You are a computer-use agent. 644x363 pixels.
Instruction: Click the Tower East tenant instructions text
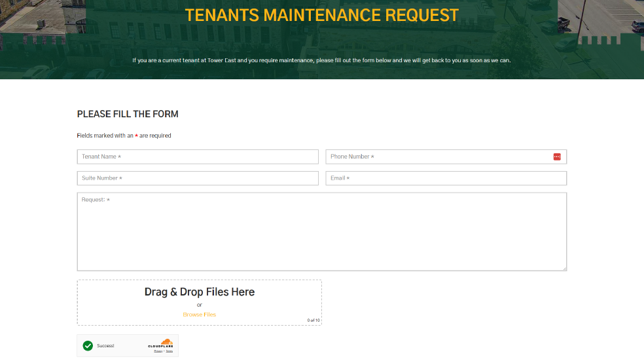(321, 60)
